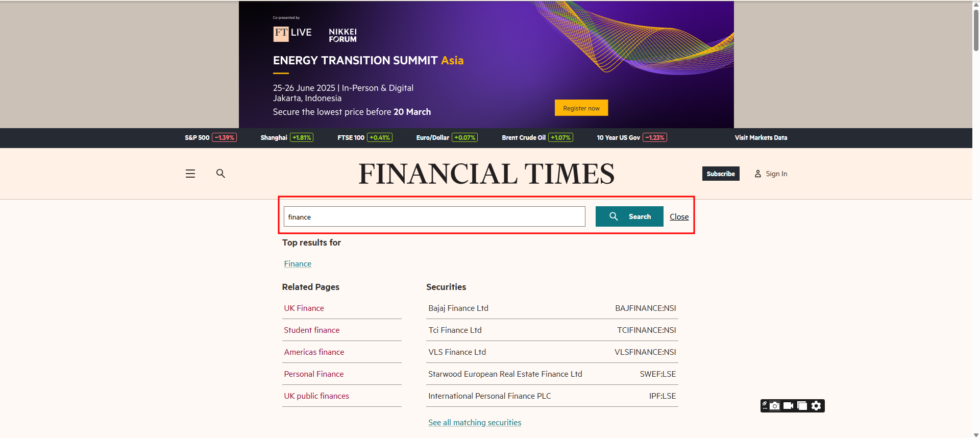980x438 pixels.
Task: Open Visit Markets Data link
Action: point(761,138)
